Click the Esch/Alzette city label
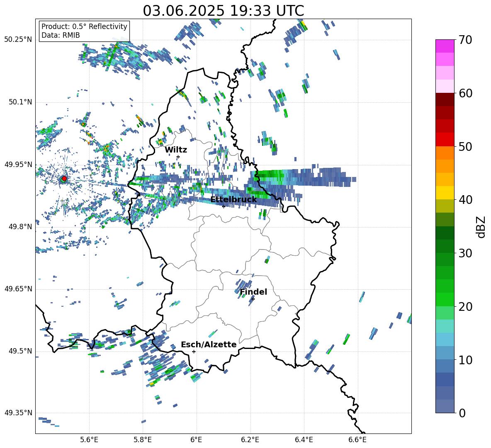This screenshot has width=491, height=448. tap(209, 344)
